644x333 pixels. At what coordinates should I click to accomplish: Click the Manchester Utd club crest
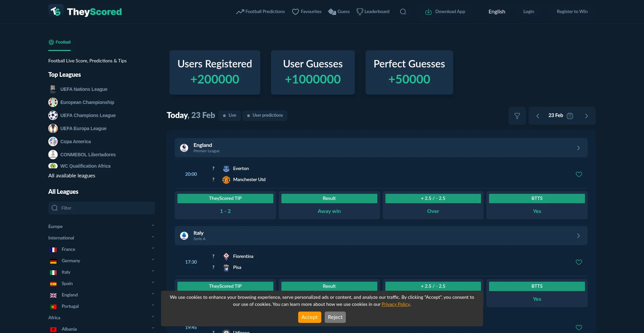tap(226, 180)
